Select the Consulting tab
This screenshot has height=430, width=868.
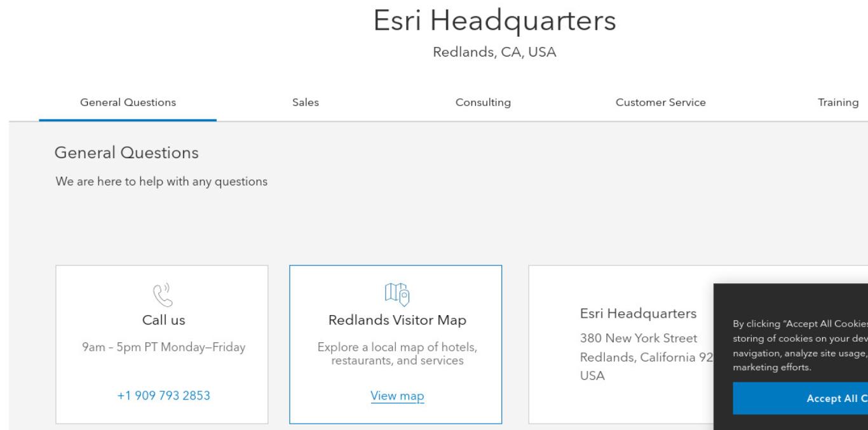point(483,102)
